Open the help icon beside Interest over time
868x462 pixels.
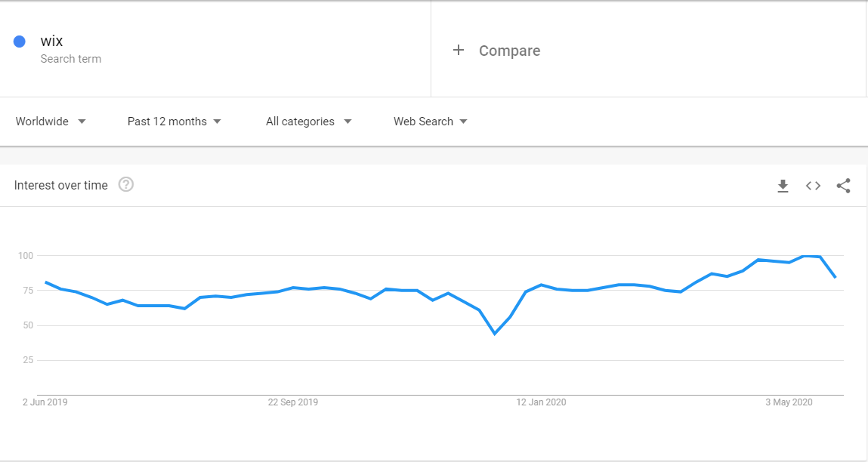(126, 184)
